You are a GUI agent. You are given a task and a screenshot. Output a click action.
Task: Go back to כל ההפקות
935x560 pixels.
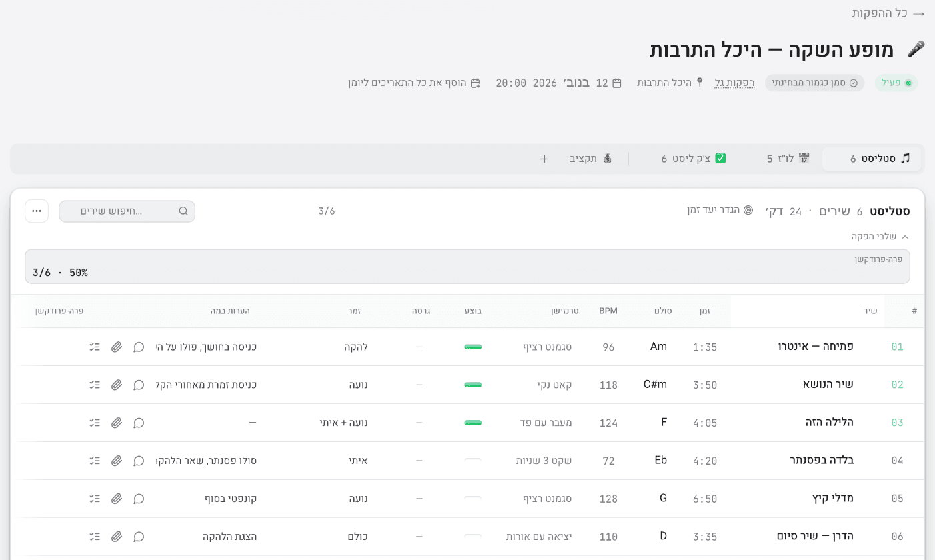pos(888,13)
